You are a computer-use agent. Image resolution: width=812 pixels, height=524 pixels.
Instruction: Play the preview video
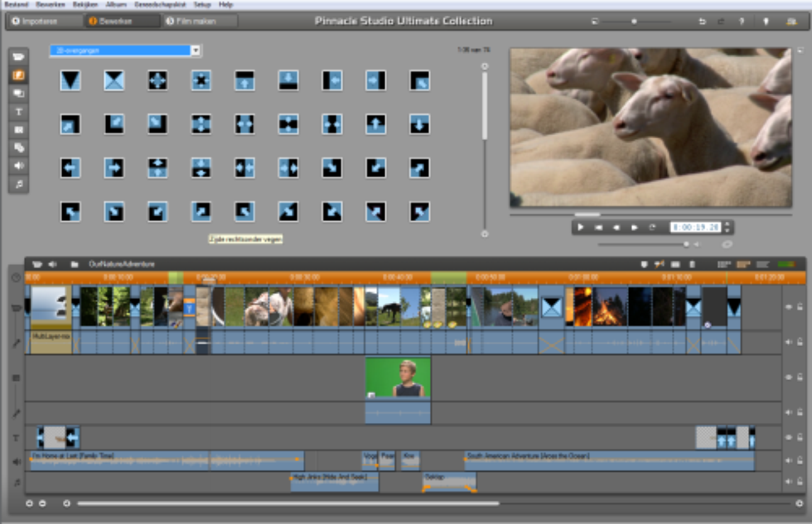click(x=581, y=227)
